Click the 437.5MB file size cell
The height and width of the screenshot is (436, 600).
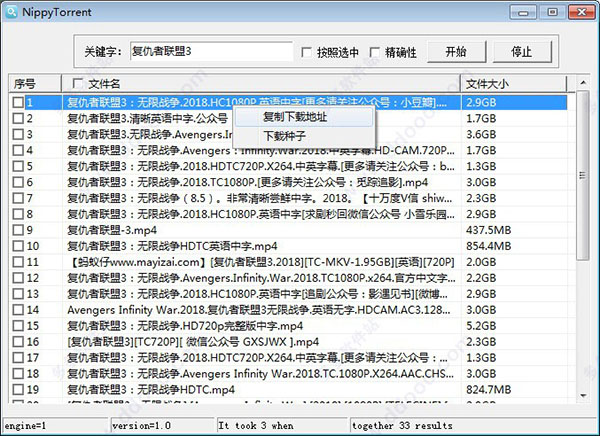(489, 230)
